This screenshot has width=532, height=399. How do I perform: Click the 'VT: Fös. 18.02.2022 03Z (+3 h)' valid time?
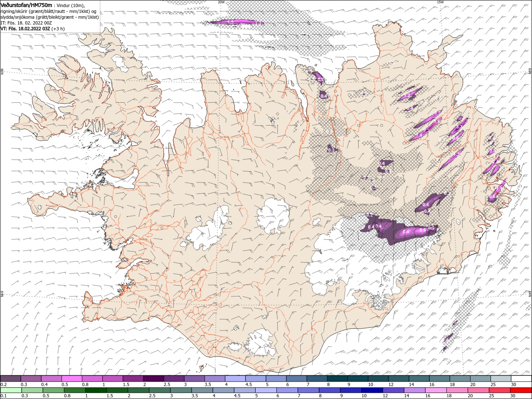(x=32, y=29)
